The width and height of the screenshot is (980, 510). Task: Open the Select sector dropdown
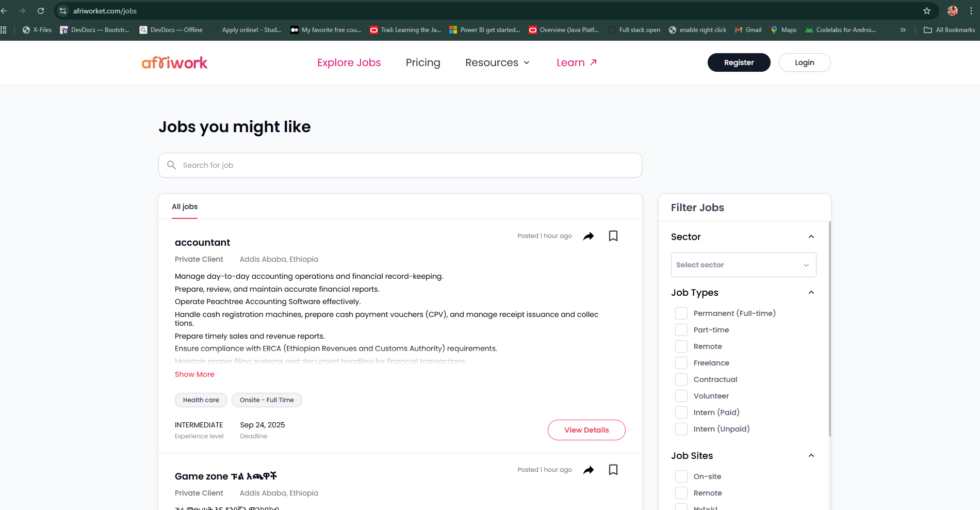pos(743,265)
